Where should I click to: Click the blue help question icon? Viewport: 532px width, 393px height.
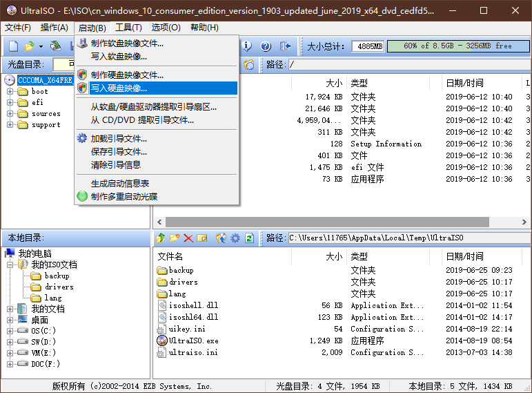(x=266, y=46)
